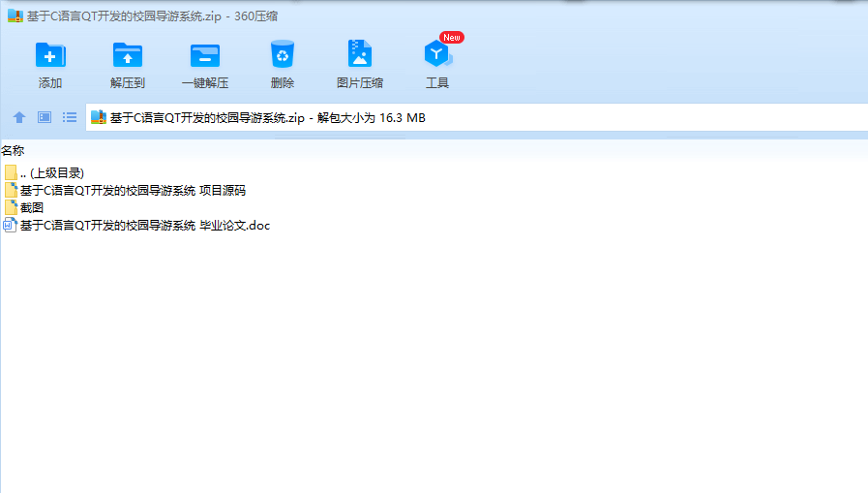Select the 上级目录 parent folder icon
The height and width of the screenshot is (493, 868).
coord(11,172)
